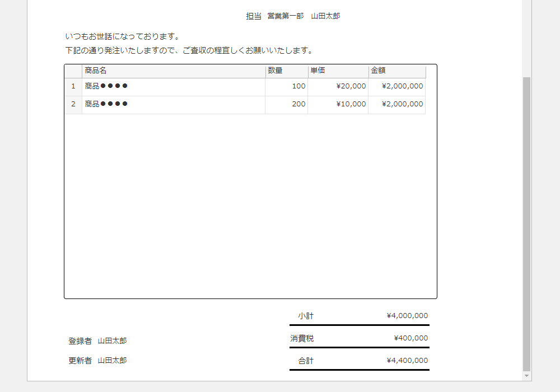
Task: Click the 合計 value ¥4,400,000
Action: [x=407, y=361]
